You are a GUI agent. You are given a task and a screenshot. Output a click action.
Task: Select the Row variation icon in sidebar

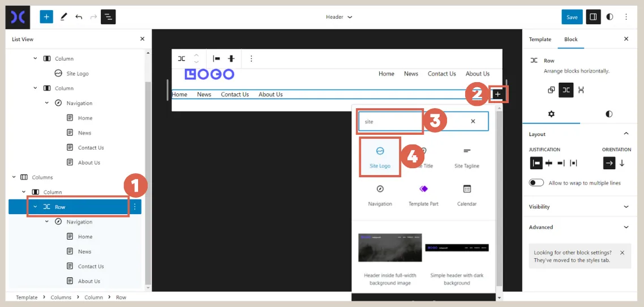tap(566, 90)
